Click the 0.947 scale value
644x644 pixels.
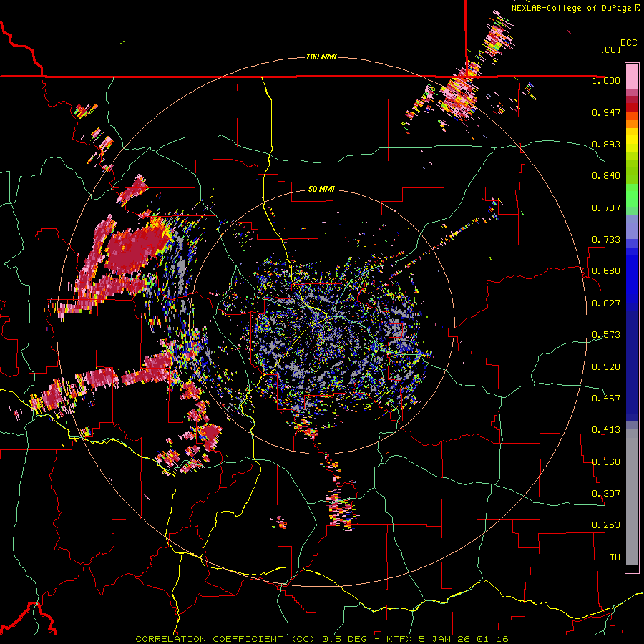tap(606, 112)
